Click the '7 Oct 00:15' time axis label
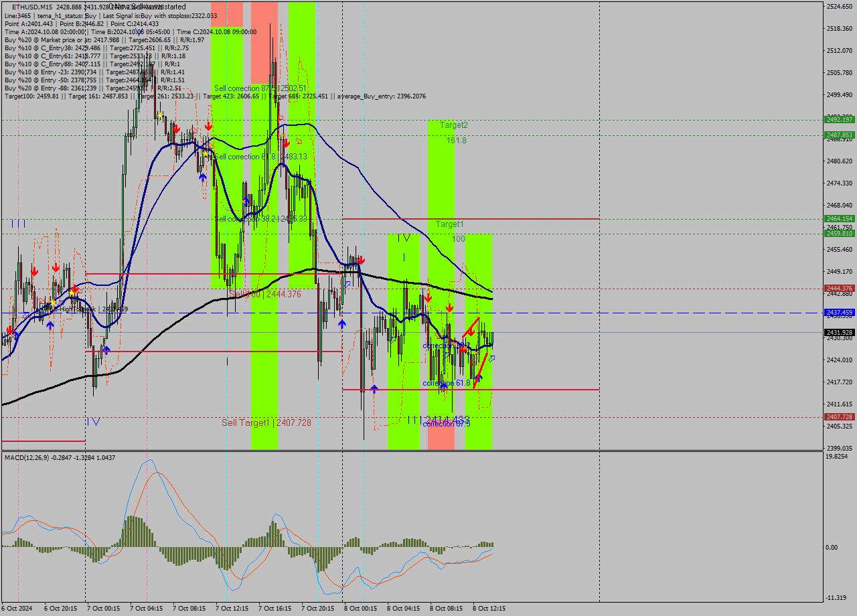Screen dimensions: 857x616 (103, 609)
